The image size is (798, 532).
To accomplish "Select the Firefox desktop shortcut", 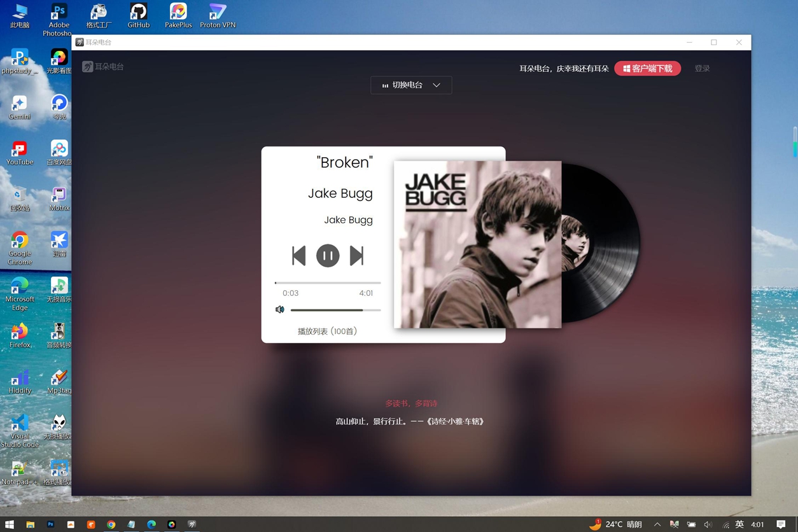I will click(x=20, y=335).
